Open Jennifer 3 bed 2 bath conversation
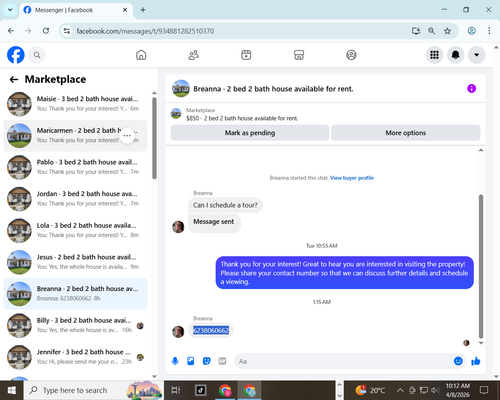500x400 pixels. [75, 357]
